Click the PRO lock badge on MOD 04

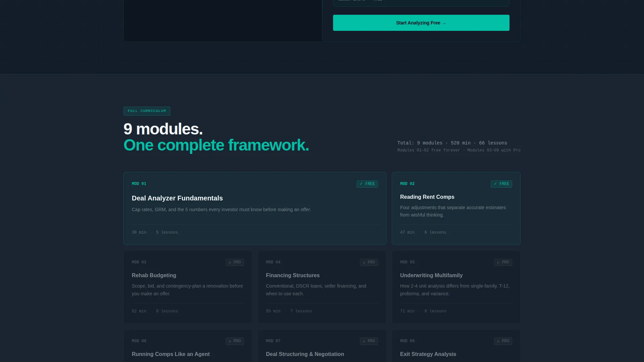point(369,262)
